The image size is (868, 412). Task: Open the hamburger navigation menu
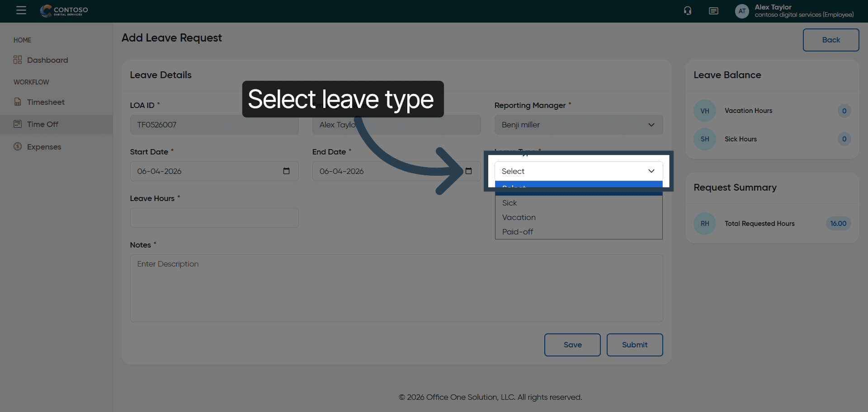pyautogui.click(x=21, y=10)
